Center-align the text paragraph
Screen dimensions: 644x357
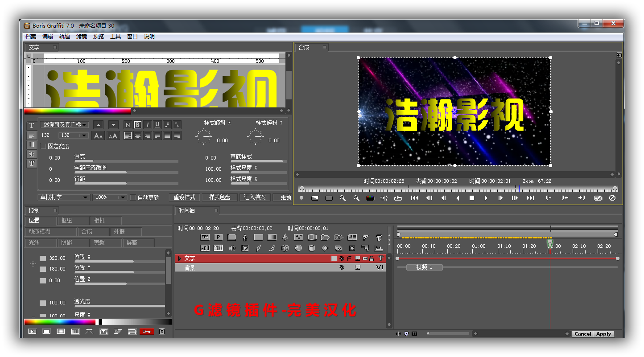138,135
